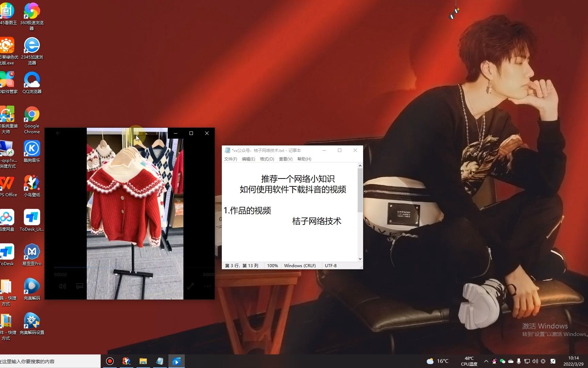Open Google Chrome desktop icon

(32, 120)
